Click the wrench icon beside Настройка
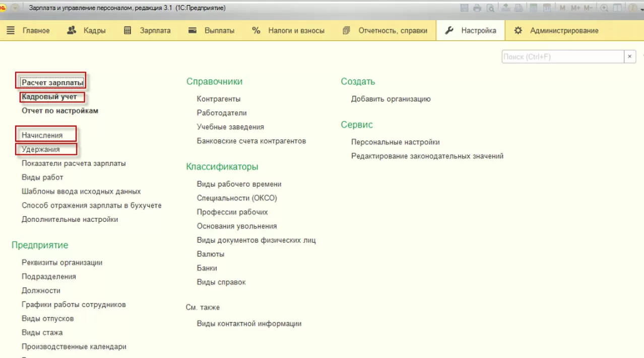This screenshot has width=644, height=358. [x=449, y=30]
